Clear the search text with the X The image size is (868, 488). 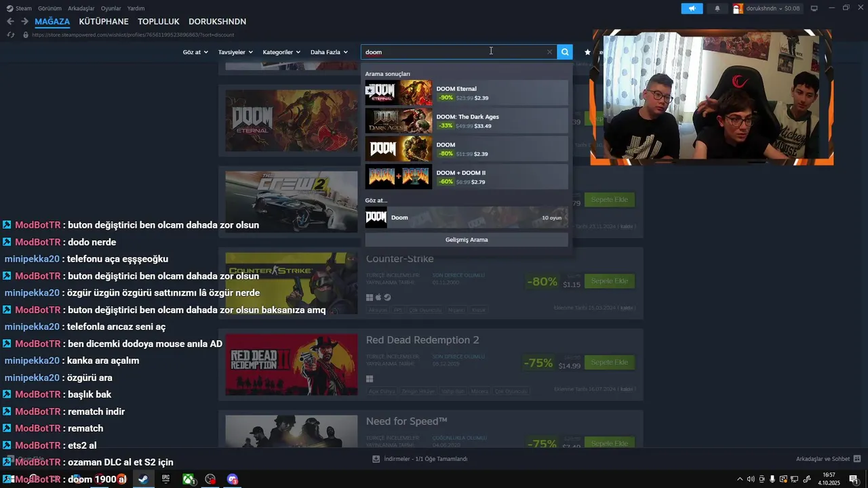click(550, 52)
